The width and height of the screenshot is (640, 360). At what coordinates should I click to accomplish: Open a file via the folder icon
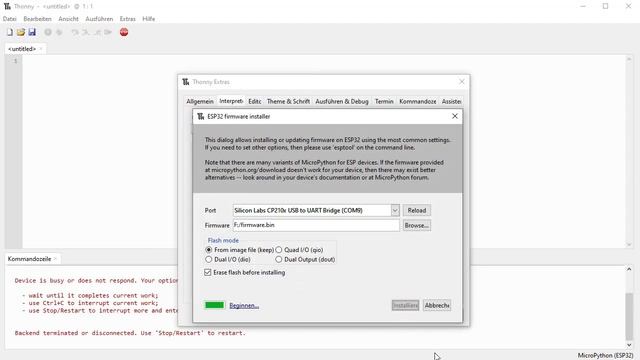coord(21,32)
